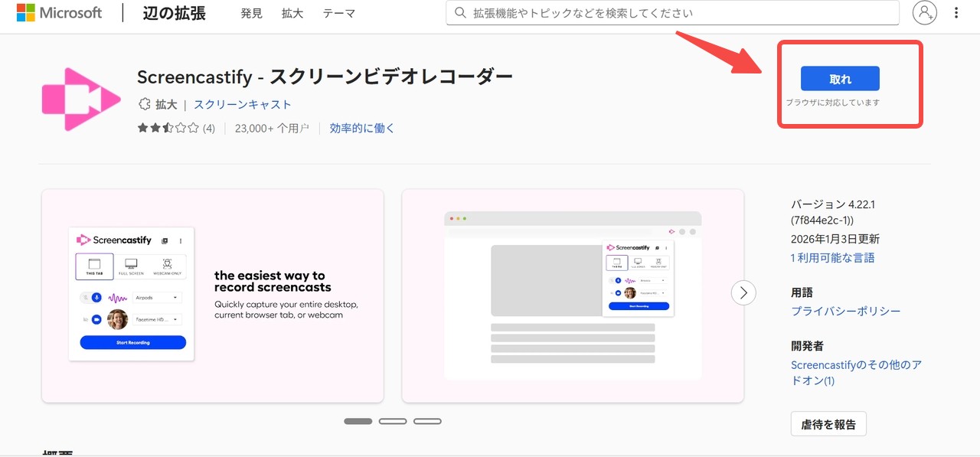Click the third star in the rating
This screenshot has width=980, height=457.
(168, 129)
